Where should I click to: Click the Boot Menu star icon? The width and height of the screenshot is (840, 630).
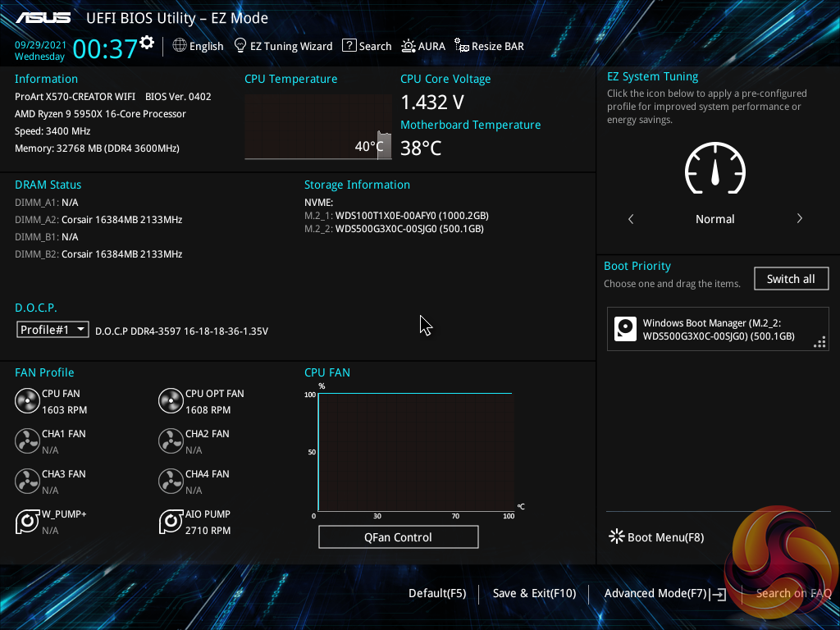pos(617,536)
